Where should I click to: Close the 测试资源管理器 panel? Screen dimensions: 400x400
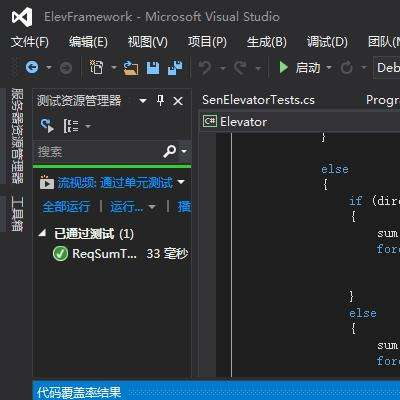pyautogui.click(x=178, y=101)
